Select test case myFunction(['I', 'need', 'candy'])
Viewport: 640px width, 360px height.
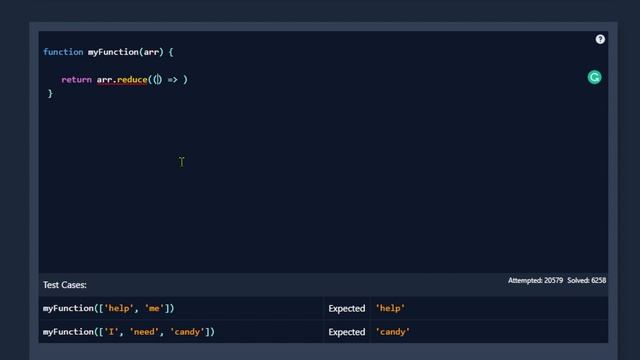[129, 332]
